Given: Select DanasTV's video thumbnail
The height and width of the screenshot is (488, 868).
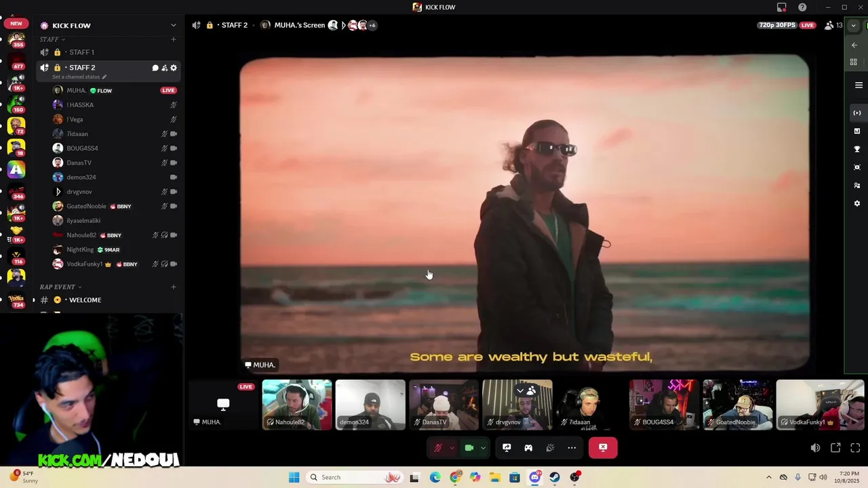Looking at the screenshot, I should (443, 405).
